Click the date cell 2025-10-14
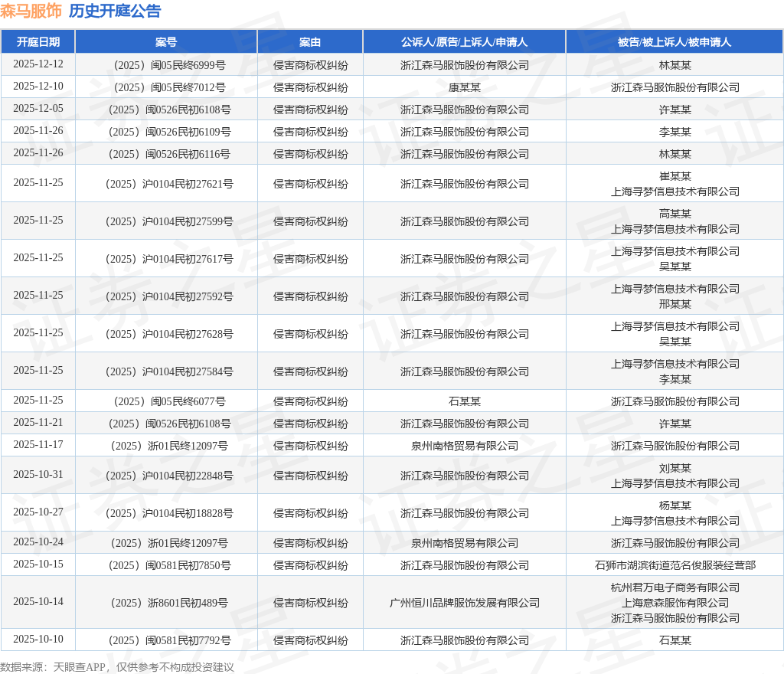Image resolution: width=784 pixels, height=674 pixels. coord(38,601)
